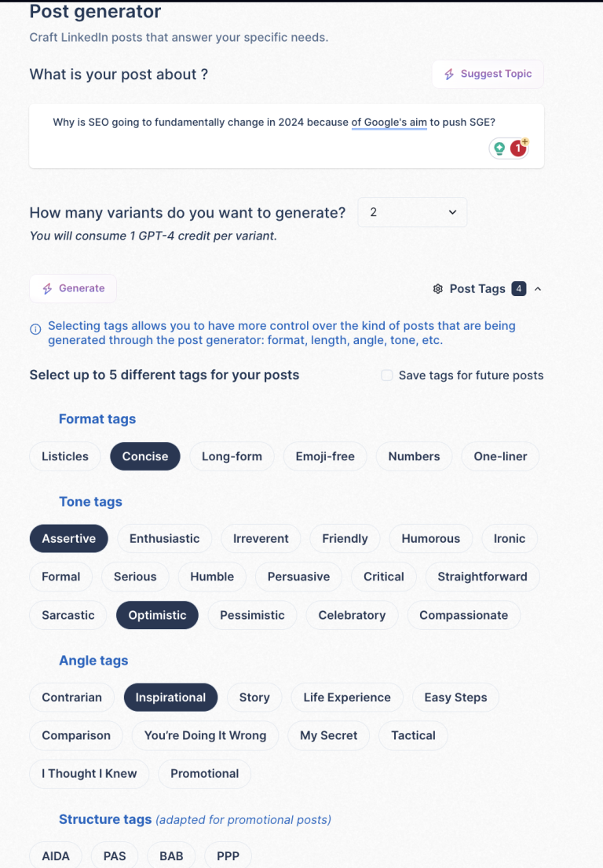603x868 pixels.
Task: Collapse the Post Tags section
Action: pyautogui.click(x=538, y=288)
